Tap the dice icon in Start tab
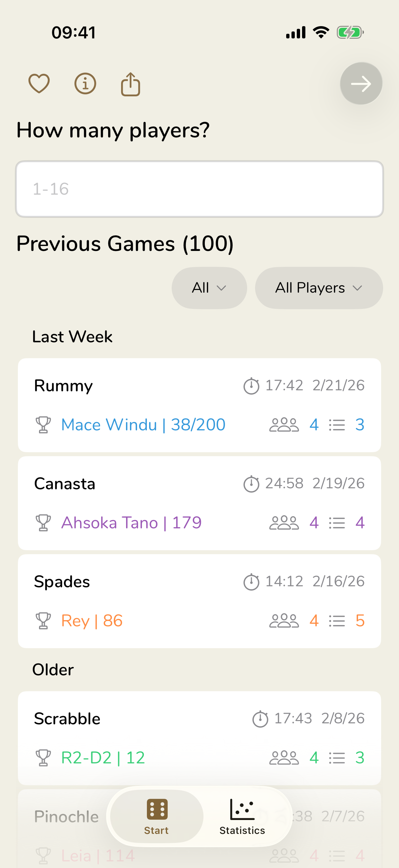Image resolution: width=399 pixels, height=868 pixels. (x=157, y=809)
